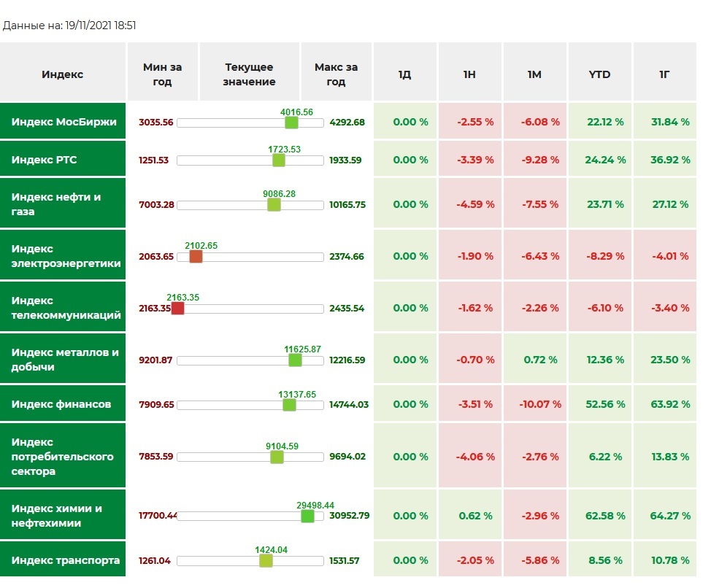Click the -10.07 % monthly change cell
The width and height of the screenshot is (711, 588).
click(x=534, y=404)
